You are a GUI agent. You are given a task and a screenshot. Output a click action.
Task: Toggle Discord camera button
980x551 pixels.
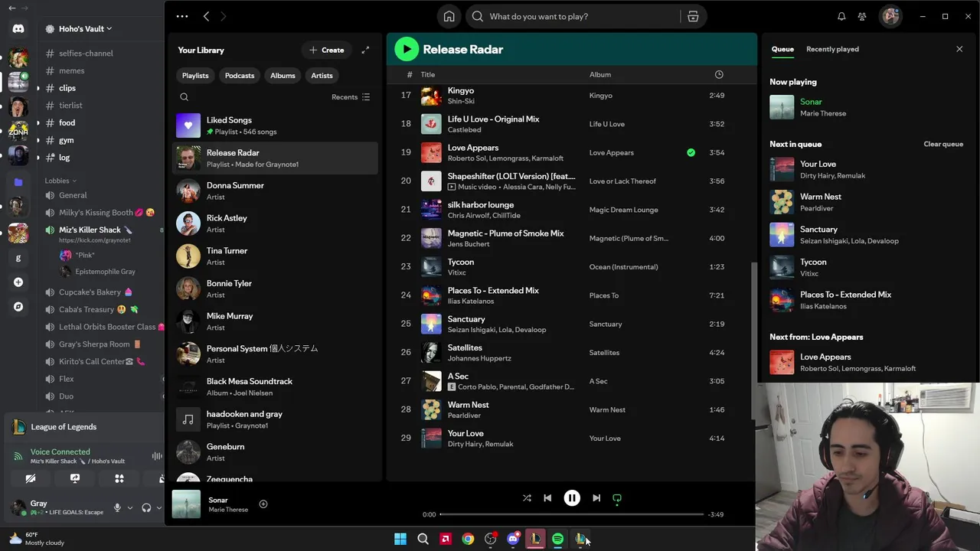31,478
